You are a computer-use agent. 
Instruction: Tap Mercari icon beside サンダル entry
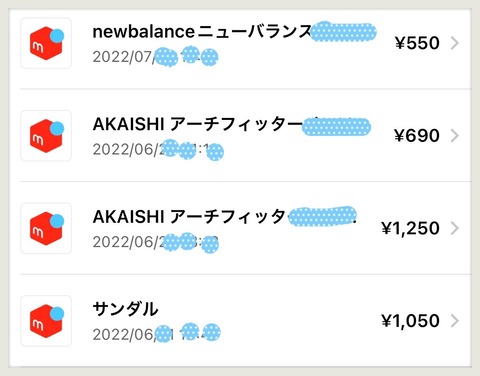[x=46, y=321]
